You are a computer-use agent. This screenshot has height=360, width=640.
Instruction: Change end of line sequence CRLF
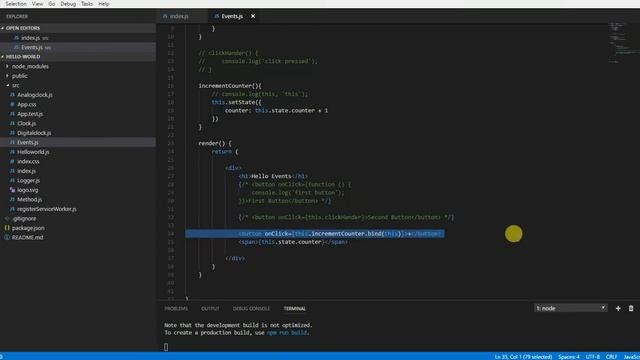(611, 357)
